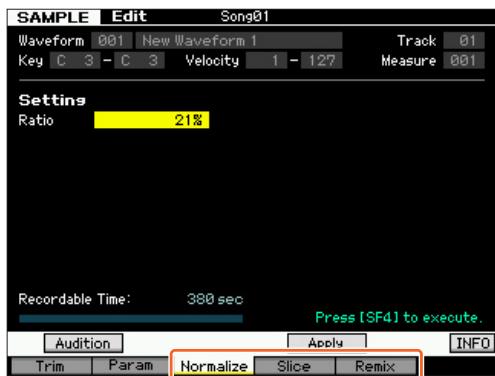Screen dimensions: 495x376
Task: Click the Song01 title text
Action: pyautogui.click(x=245, y=16)
